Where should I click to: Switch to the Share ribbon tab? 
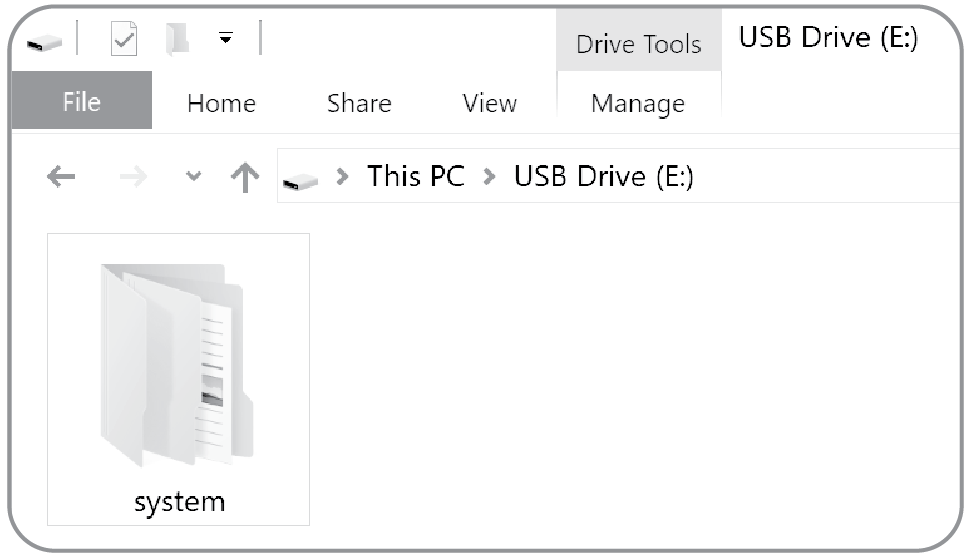(359, 103)
